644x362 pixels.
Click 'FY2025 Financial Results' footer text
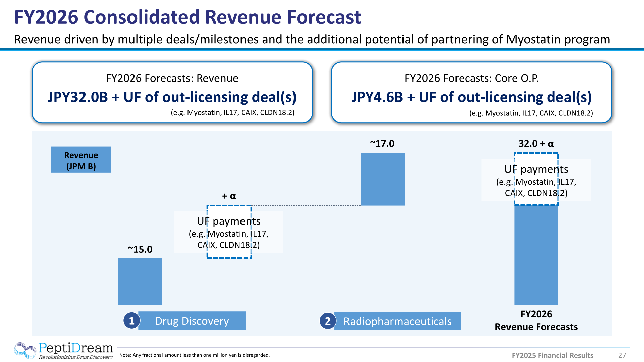(552, 355)
